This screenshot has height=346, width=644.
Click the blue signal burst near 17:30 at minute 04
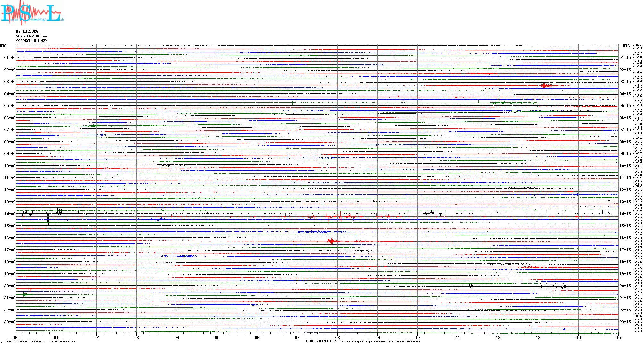pos(186,256)
